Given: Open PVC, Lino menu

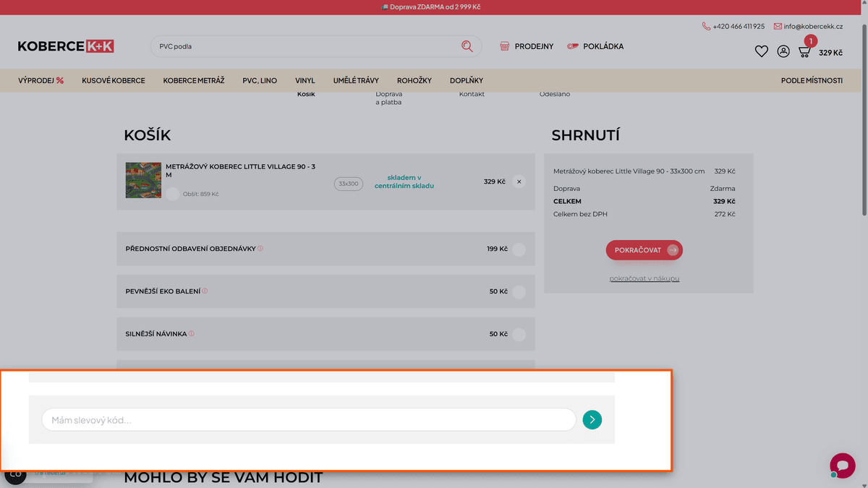Looking at the screenshot, I should (260, 80).
